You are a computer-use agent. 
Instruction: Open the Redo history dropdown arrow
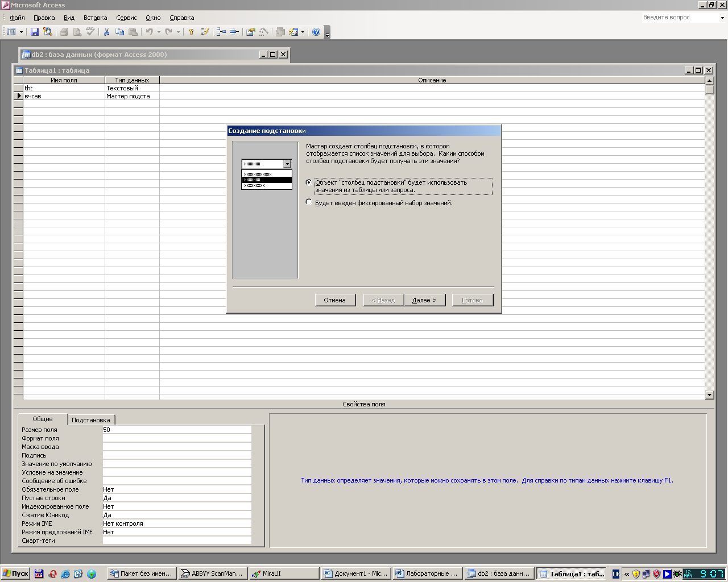pyautogui.click(x=178, y=32)
